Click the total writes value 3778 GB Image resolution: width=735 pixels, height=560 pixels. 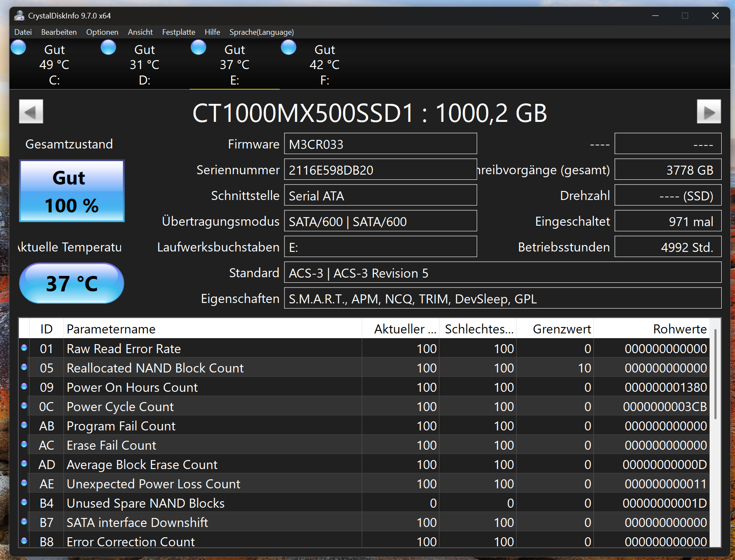[x=668, y=170]
